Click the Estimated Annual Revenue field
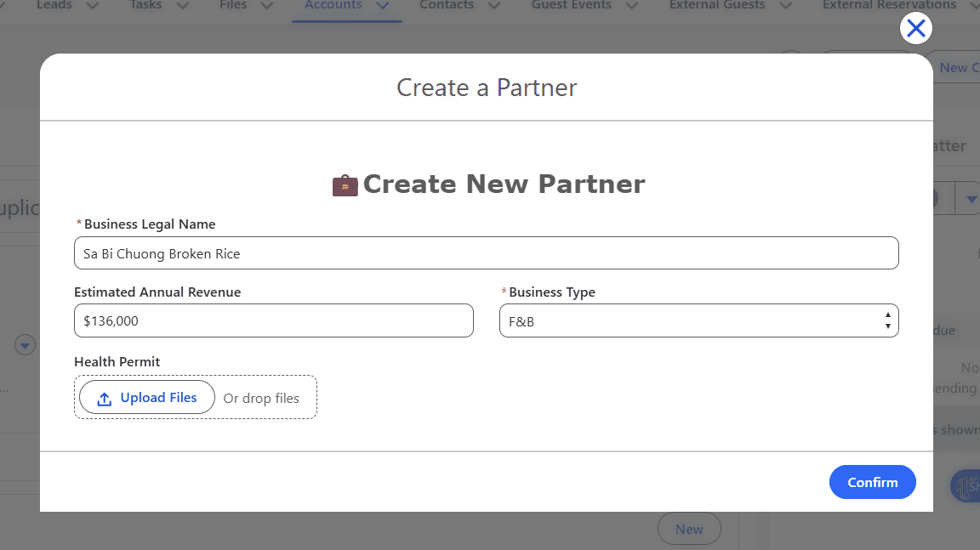This screenshot has width=980, height=550. pyautogui.click(x=274, y=320)
